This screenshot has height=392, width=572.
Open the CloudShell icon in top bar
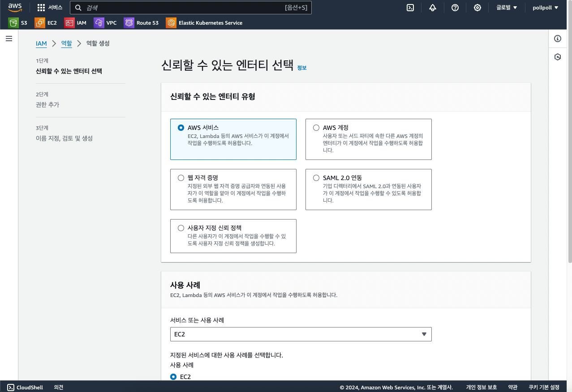[410, 8]
